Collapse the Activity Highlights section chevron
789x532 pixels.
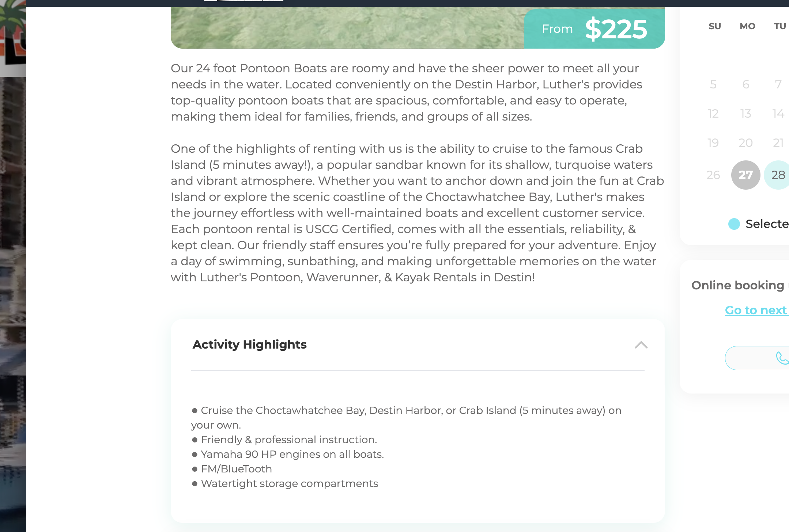pos(641,345)
